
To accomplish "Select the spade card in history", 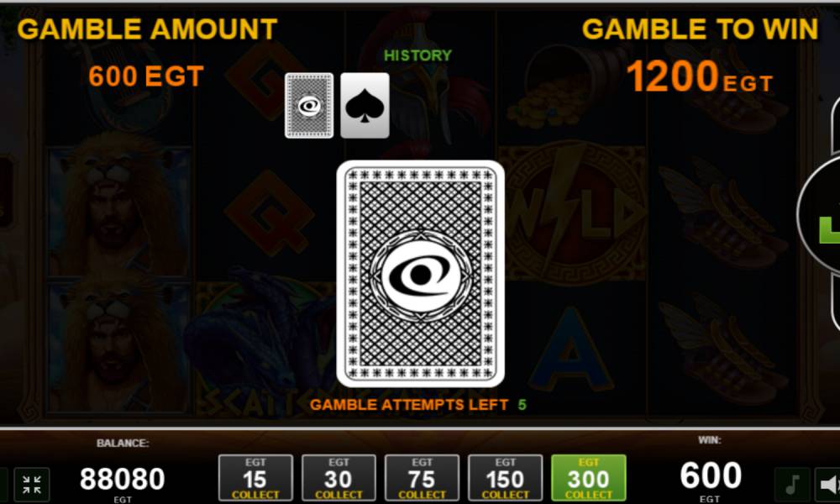I will coord(365,106).
